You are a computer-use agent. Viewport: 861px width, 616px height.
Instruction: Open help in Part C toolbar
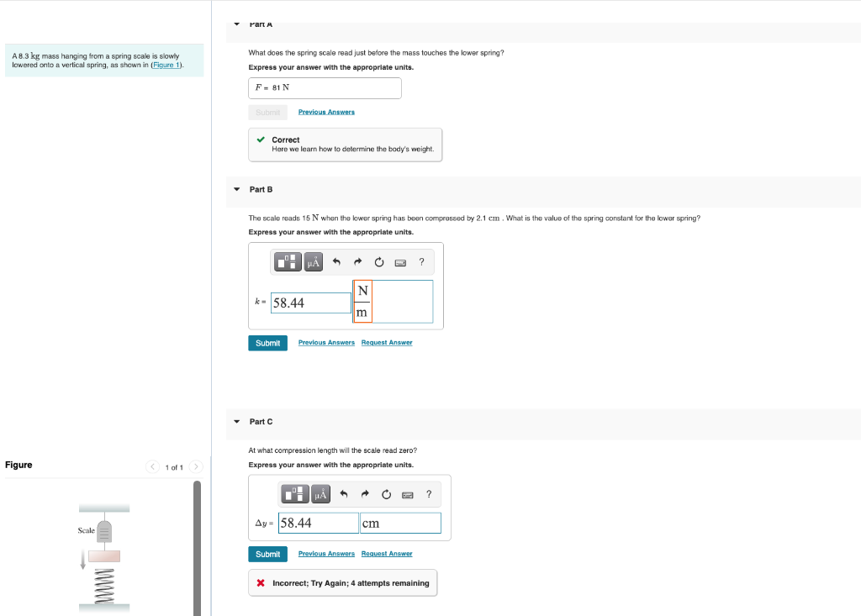(x=429, y=494)
